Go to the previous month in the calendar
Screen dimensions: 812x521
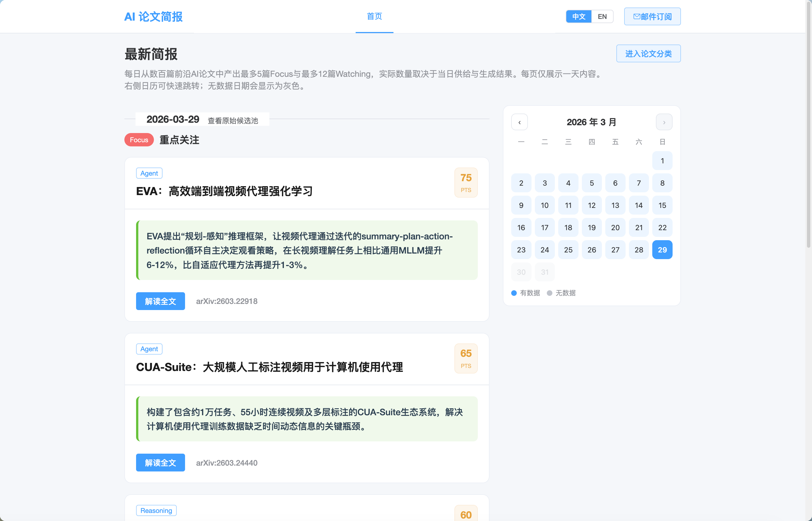pos(520,122)
